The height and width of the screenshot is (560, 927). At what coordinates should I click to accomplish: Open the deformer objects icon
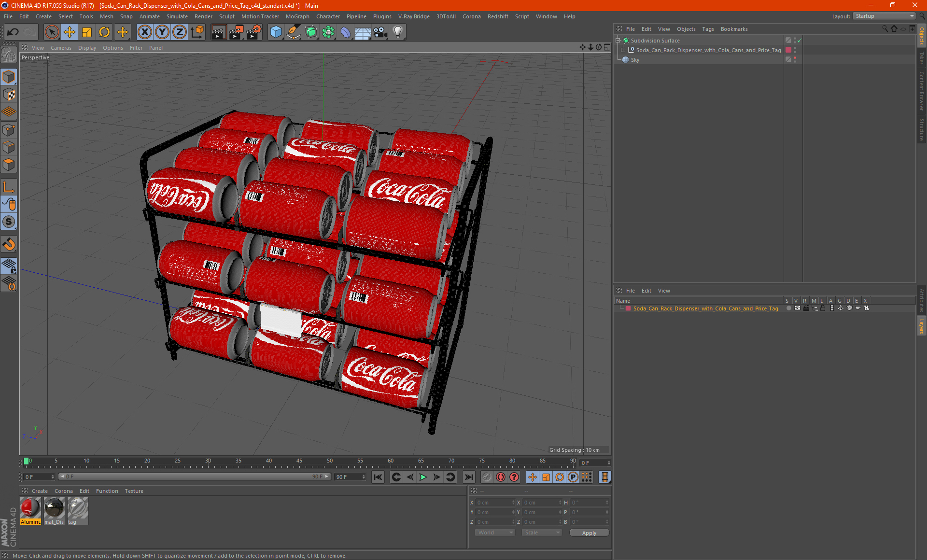click(x=346, y=32)
